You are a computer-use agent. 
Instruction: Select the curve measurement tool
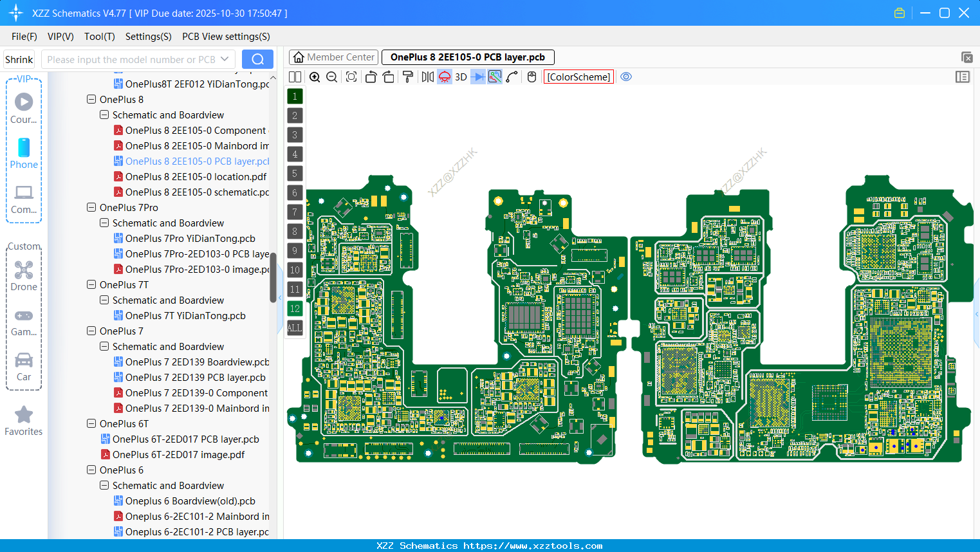pyautogui.click(x=512, y=77)
